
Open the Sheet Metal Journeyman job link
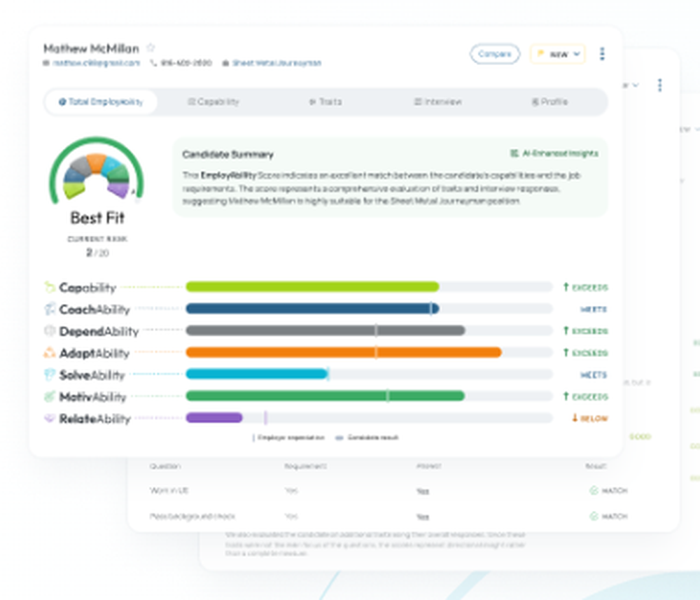tap(276, 63)
